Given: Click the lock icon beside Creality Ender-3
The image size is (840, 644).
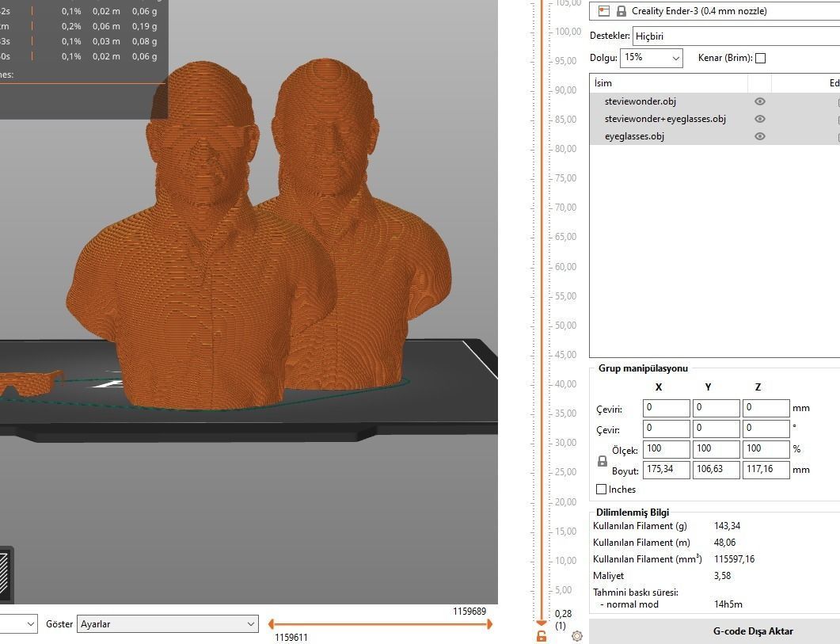Looking at the screenshot, I should tap(621, 11).
